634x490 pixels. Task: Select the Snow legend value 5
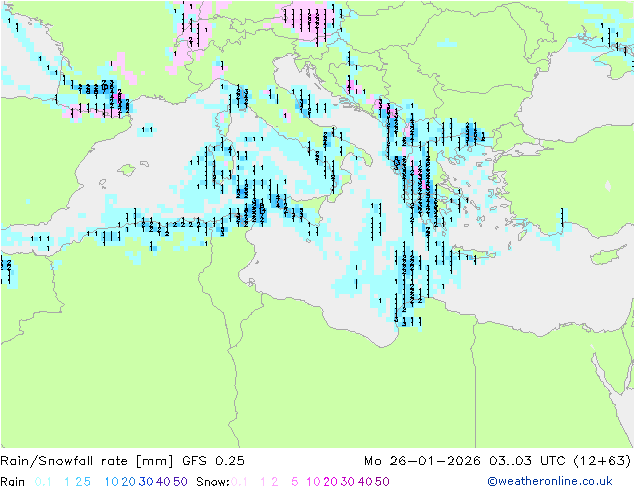tap(295, 482)
